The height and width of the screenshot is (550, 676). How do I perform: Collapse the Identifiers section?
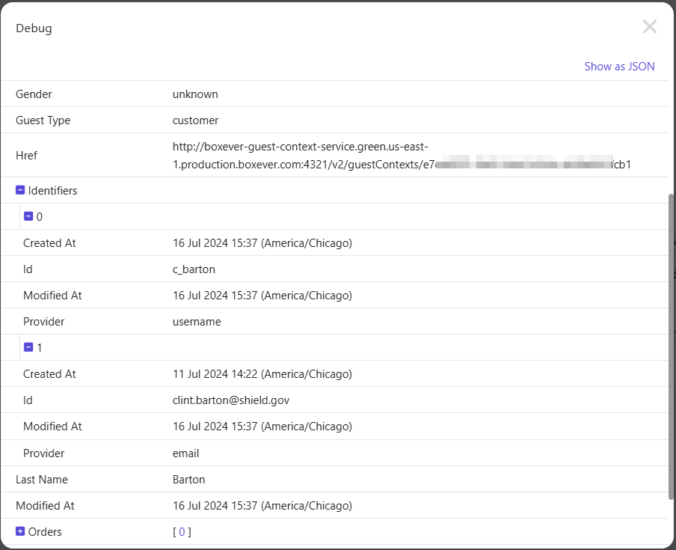(20, 191)
